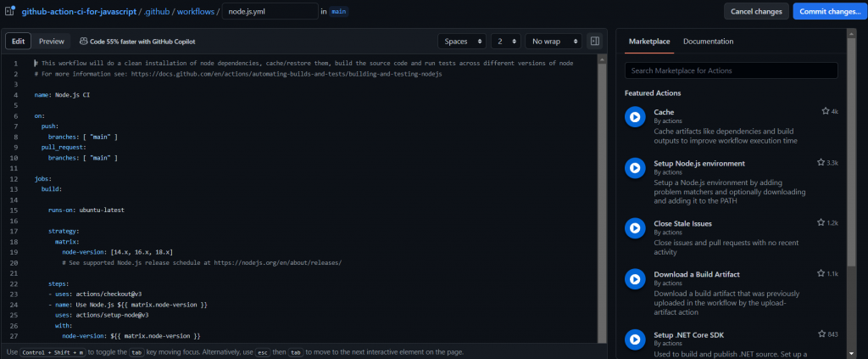The width and height of the screenshot is (868, 359).
Task: Click the Search Marketplace for Actions field
Action: [732, 70]
